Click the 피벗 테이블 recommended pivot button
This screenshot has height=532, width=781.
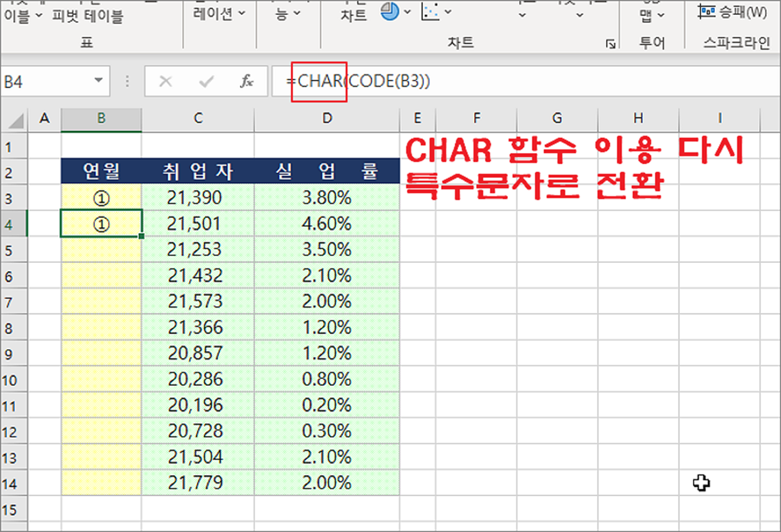point(87,16)
